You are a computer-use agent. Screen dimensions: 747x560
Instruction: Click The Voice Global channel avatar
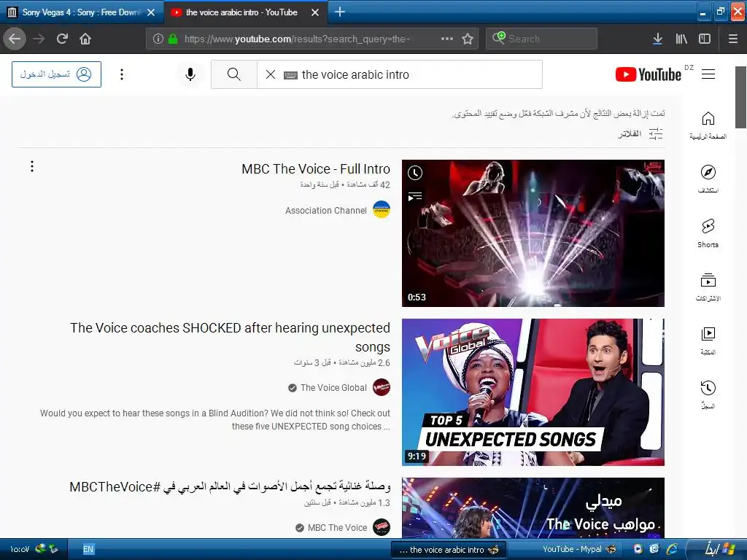pyautogui.click(x=382, y=387)
